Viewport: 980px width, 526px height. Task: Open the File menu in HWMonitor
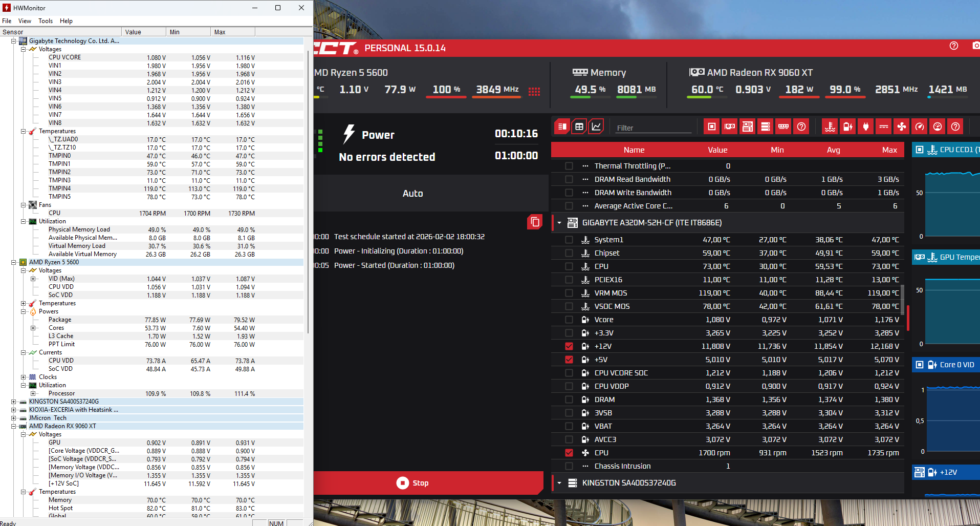point(7,21)
